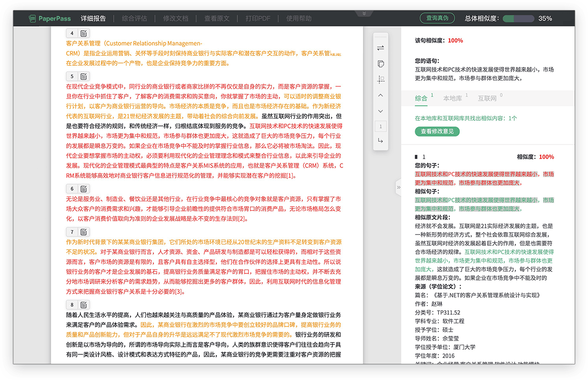
Task: Click the page number box showing 1
Action: pos(381,127)
